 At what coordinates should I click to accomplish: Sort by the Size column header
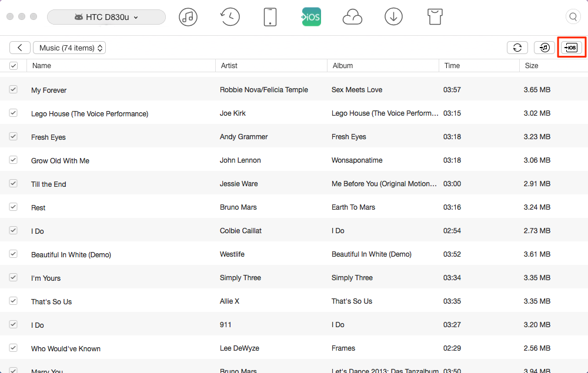[x=553, y=66]
